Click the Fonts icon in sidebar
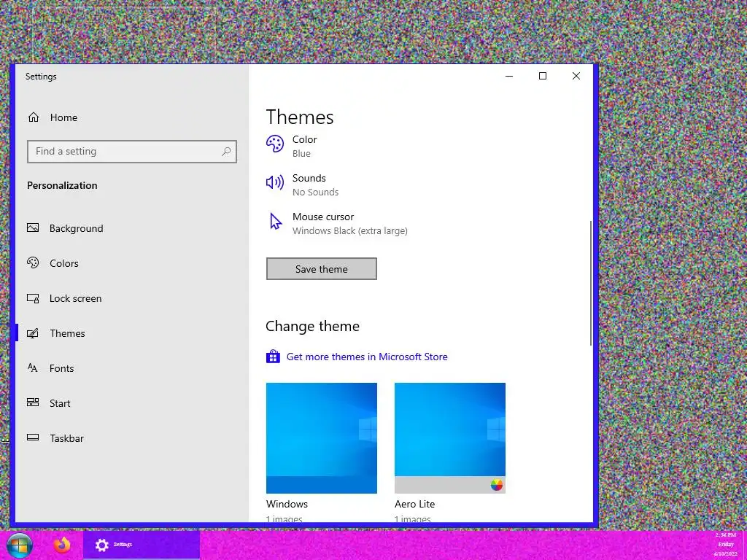This screenshot has width=747, height=560. point(33,367)
